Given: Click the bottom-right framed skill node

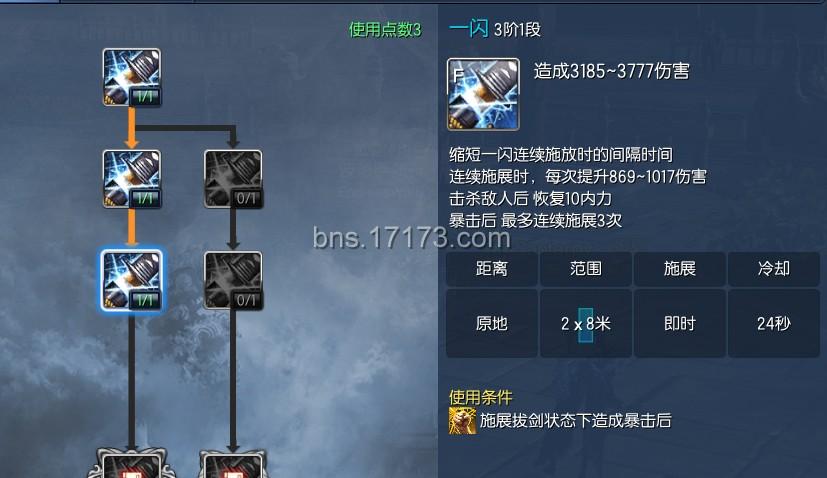Looking at the screenshot, I should click(x=233, y=464).
